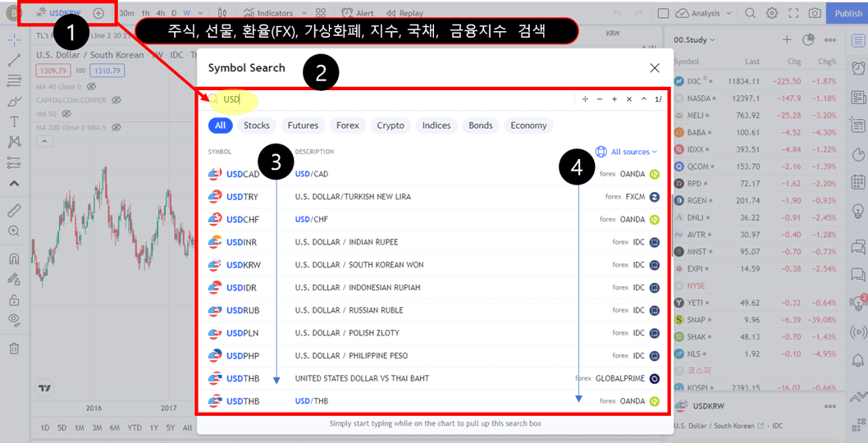The width and height of the screenshot is (868, 443).
Task: Open Indicators templates dropdown arrow
Action: [304, 13]
